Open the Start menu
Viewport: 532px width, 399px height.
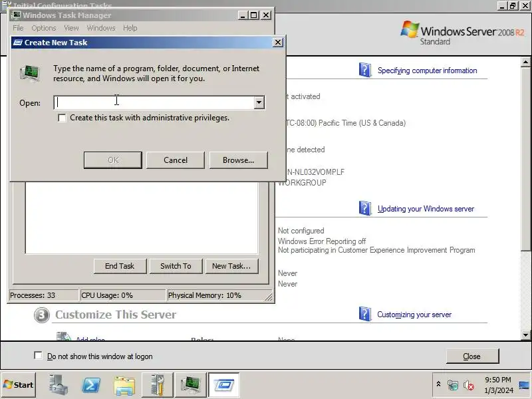pos(19,385)
